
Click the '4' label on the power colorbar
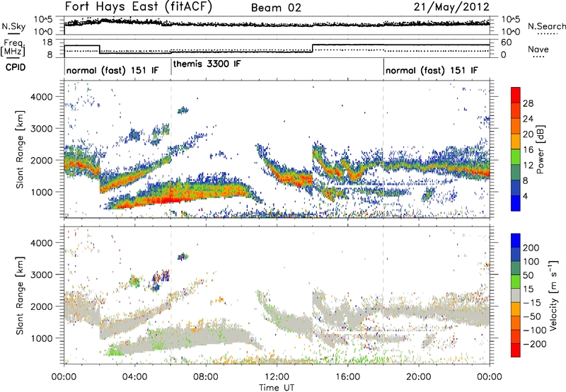[x=525, y=196]
